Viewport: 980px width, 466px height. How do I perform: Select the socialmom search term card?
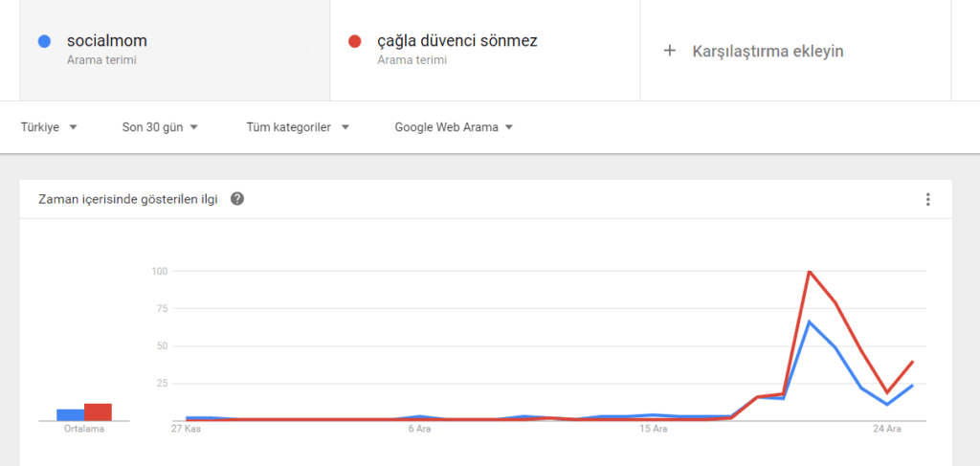(x=174, y=50)
